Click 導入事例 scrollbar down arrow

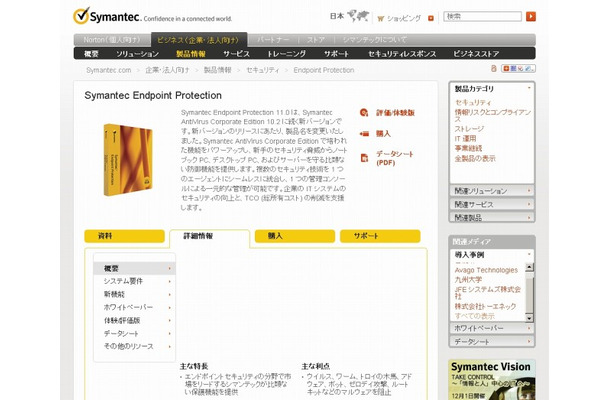(529, 318)
